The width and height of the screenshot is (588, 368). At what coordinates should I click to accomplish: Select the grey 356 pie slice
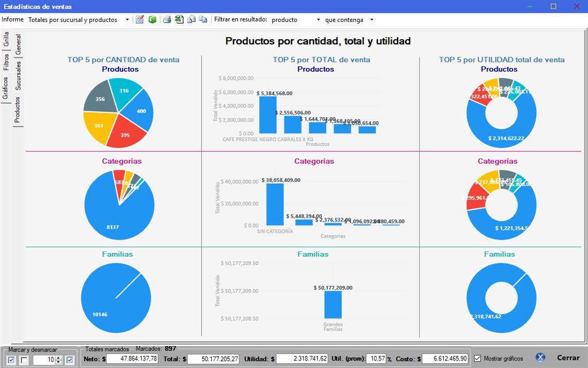[x=100, y=98]
